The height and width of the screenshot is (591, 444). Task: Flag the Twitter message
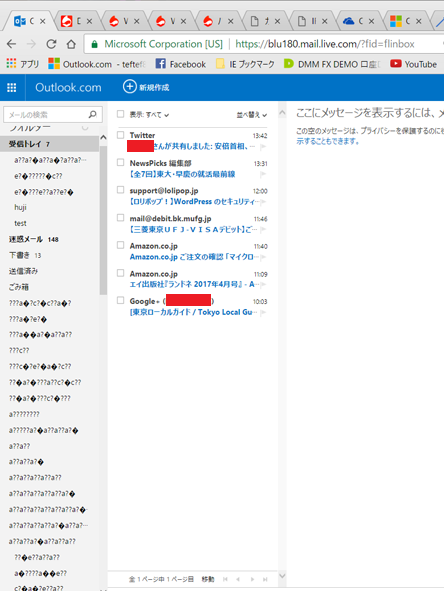(x=263, y=147)
